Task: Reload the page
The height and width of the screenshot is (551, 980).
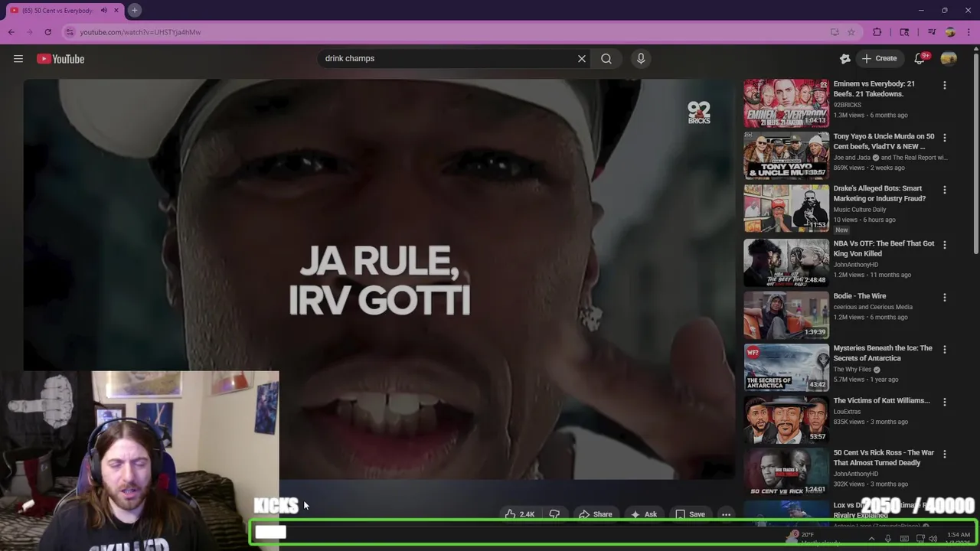Action: [48, 32]
